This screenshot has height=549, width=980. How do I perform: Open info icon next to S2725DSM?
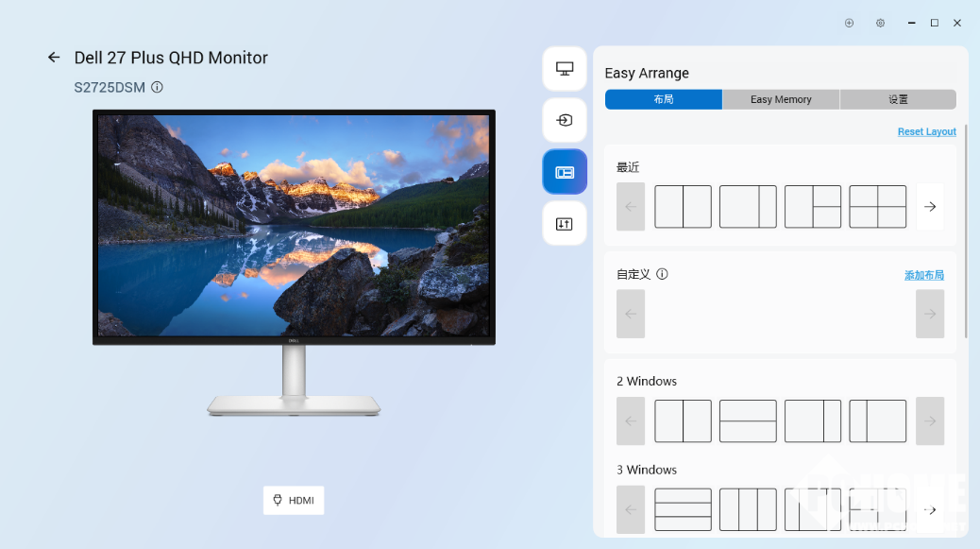pos(157,87)
